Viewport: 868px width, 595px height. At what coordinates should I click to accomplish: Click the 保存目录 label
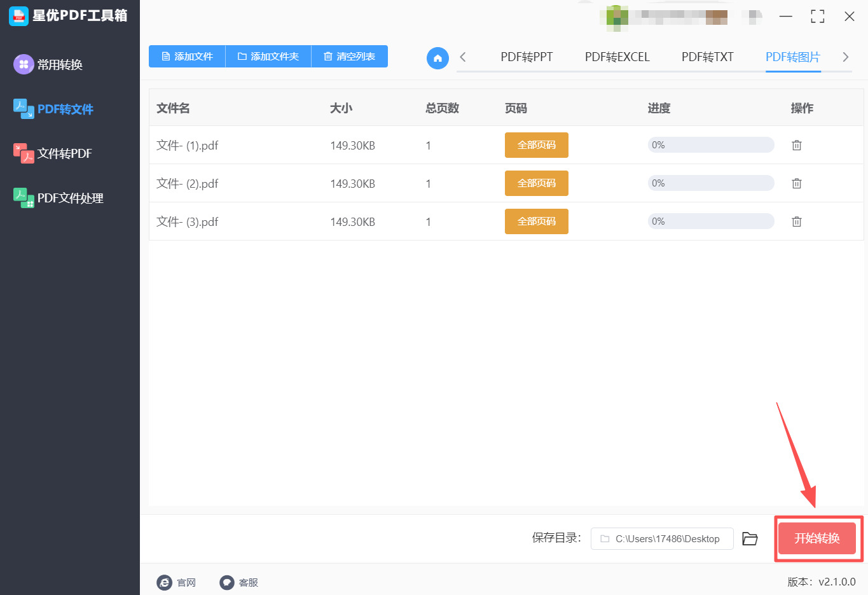point(556,538)
